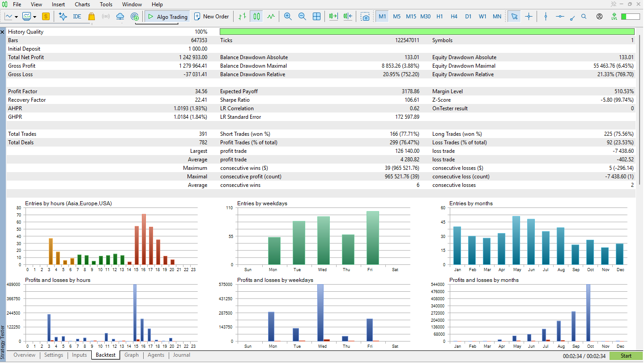The height and width of the screenshot is (363, 644).
Task: Zoom in on the chart
Action: tap(288, 17)
